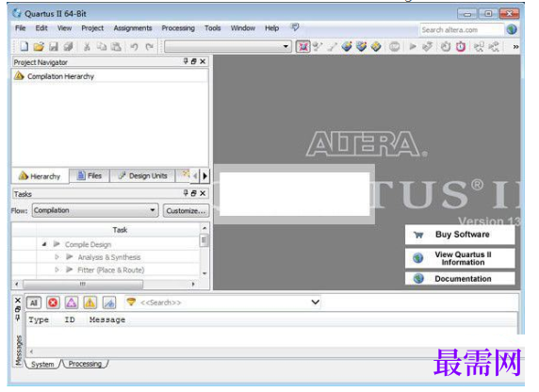Toggle the red error messages filter

coord(53,302)
